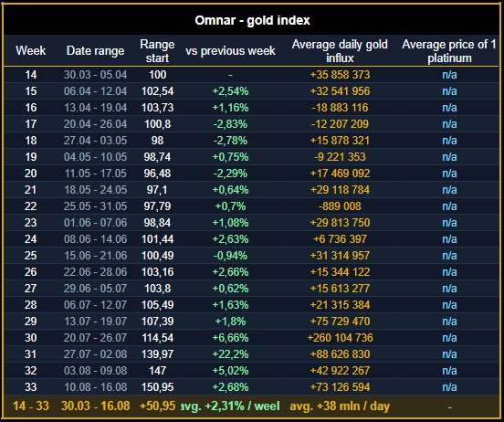Viewport: 504px width, 422px height.
Task: Click 'Average price of 1 platinum' header
Action: click(449, 51)
